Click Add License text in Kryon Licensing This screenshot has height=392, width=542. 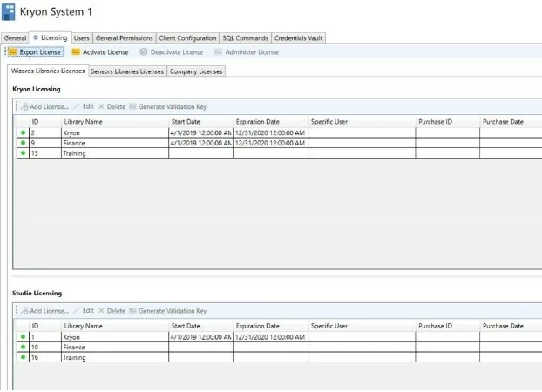pos(49,106)
